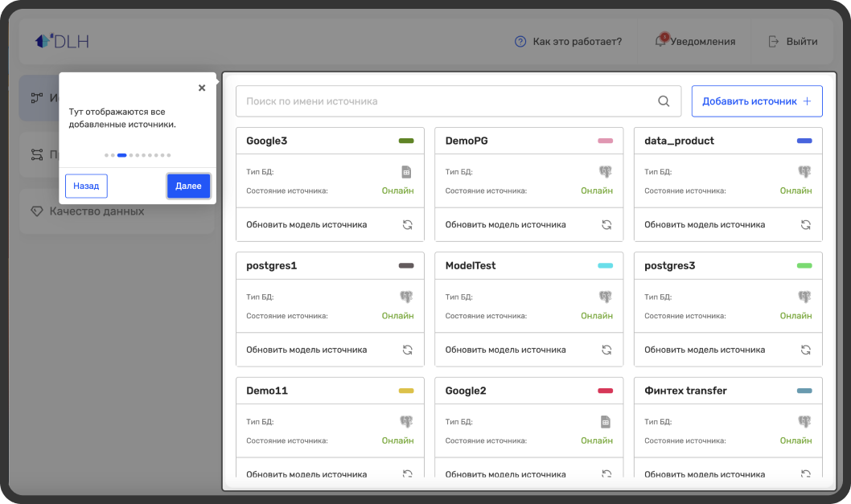The width and height of the screenshot is (851, 504).
Task: Click the search magnifier icon
Action: pyautogui.click(x=664, y=101)
